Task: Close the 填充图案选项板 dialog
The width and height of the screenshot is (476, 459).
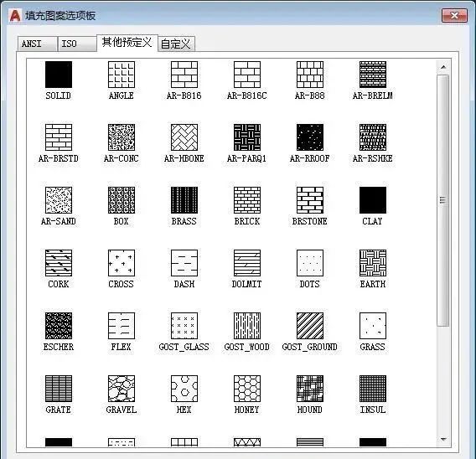Action: (x=454, y=15)
